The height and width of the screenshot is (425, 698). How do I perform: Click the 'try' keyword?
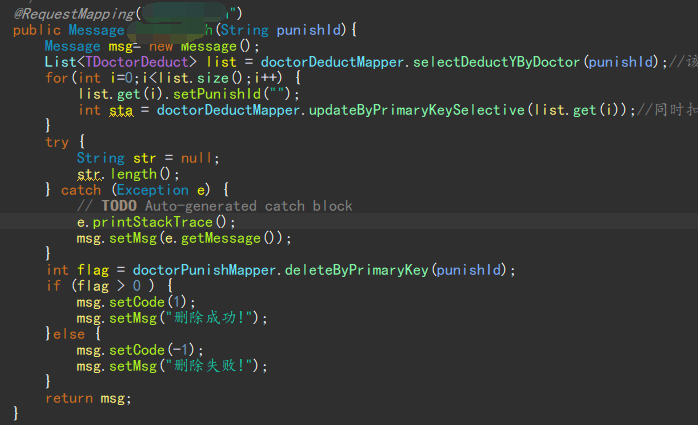tap(57, 142)
